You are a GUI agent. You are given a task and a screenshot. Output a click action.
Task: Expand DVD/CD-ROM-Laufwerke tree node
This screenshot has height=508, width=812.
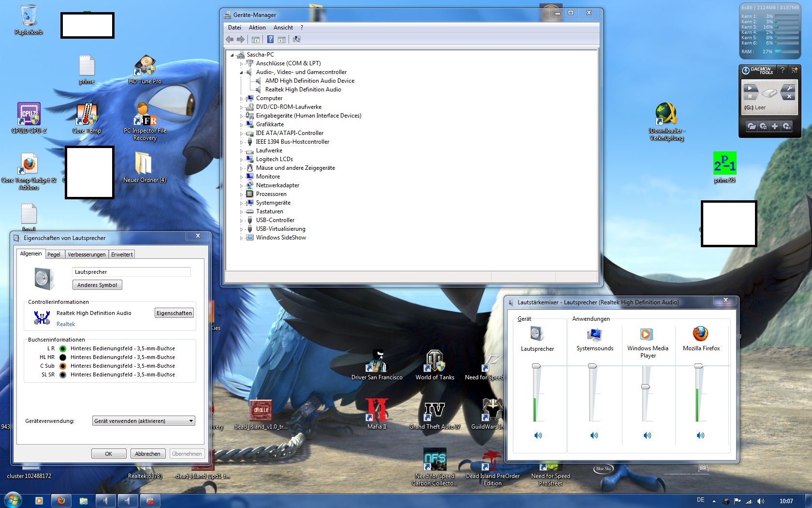click(x=241, y=107)
